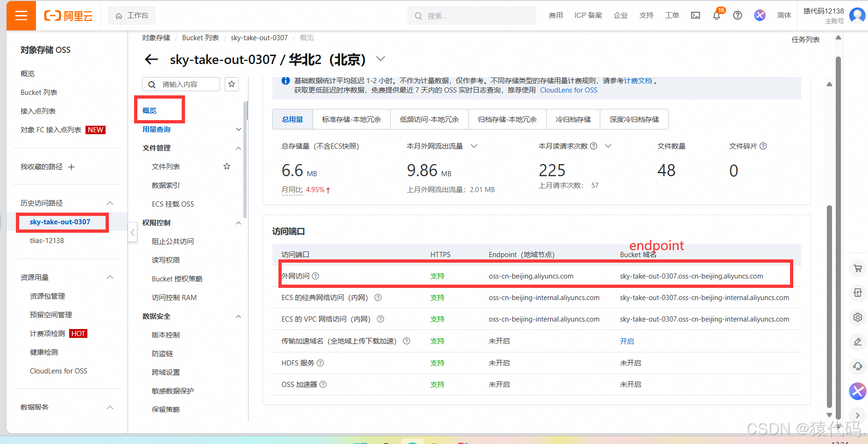Expand the right sidebar arrow
The image size is (868, 444).
point(858,415)
